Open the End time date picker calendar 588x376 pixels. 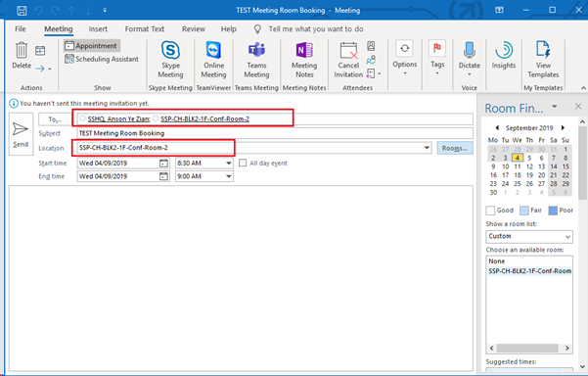click(163, 176)
